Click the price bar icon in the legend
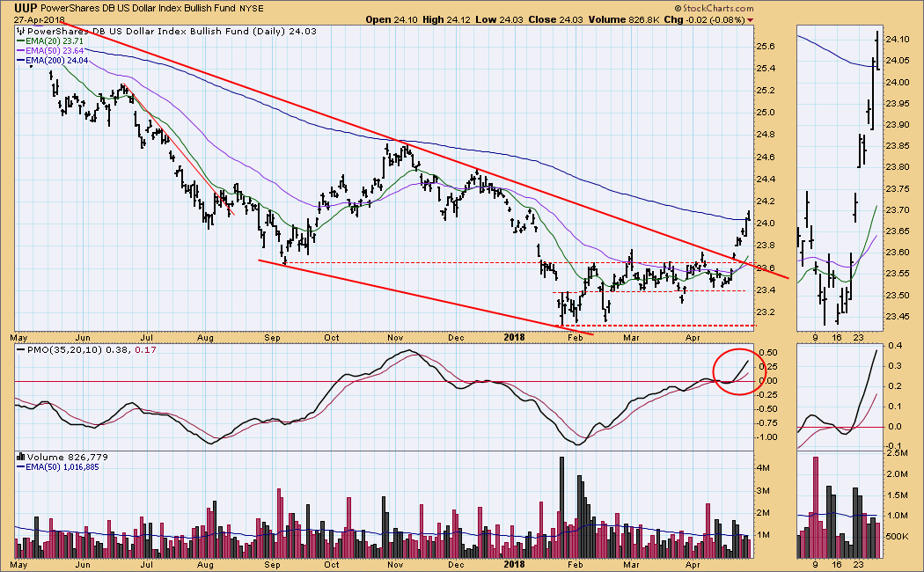Viewport: 924px width, 572px height. coord(21,31)
